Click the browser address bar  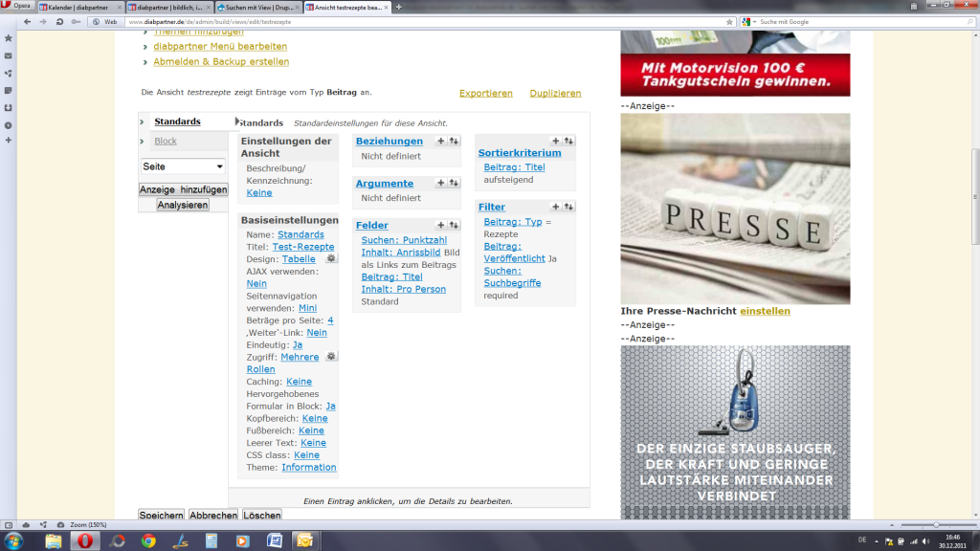383,21
